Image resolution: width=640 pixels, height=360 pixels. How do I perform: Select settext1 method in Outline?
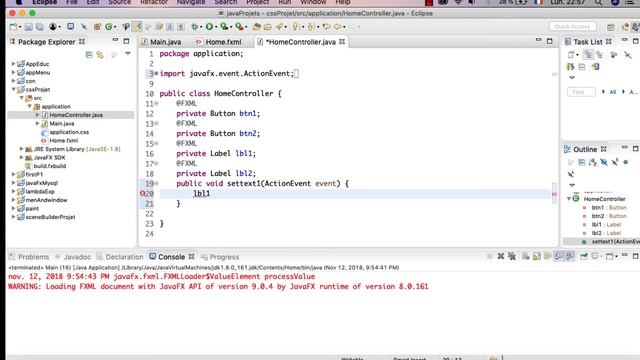(615, 242)
